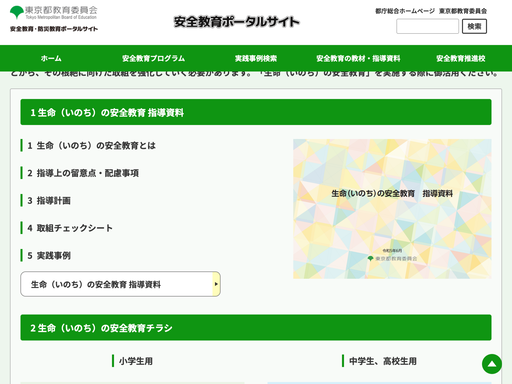Click the 安全教育ポータルサイト page title
Viewport: 512px width, 384px height.
click(237, 22)
